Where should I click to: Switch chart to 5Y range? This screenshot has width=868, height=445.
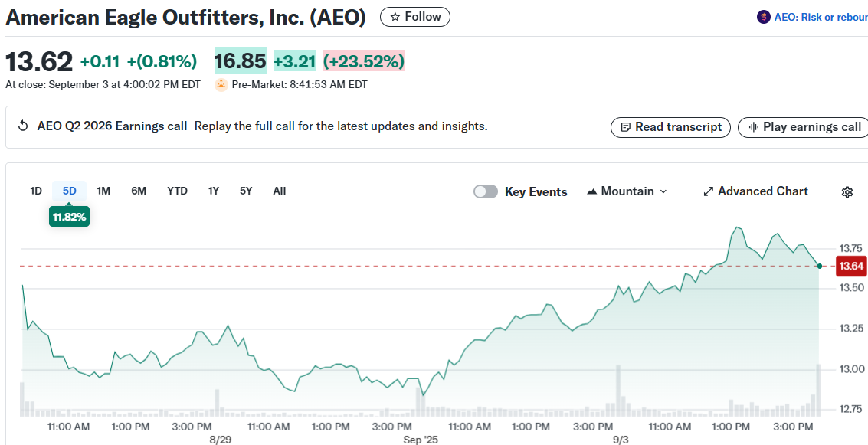coord(246,191)
